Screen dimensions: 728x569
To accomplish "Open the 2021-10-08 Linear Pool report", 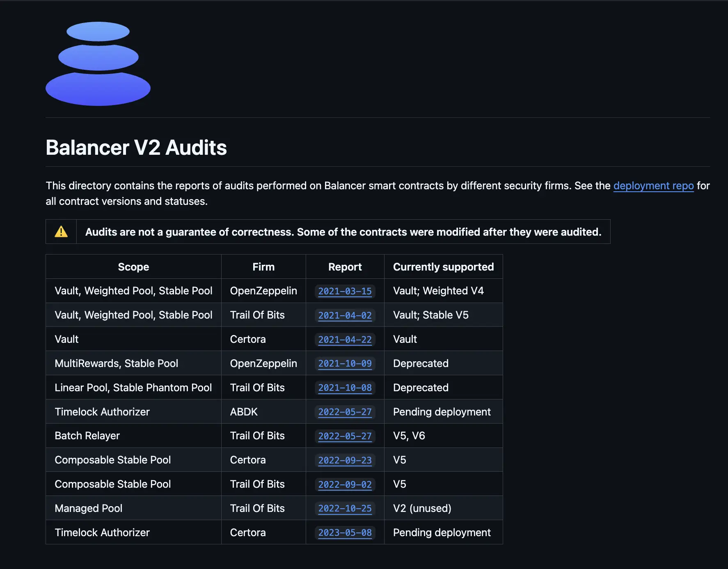I will point(345,388).
